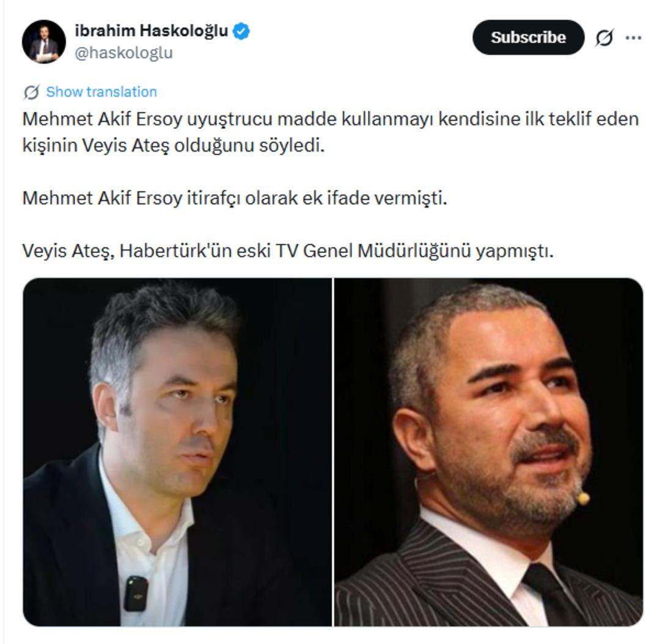The image size is (660, 644).
Task: Click the headset microphone in right photo
Action: pyautogui.click(x=583, y=499)
